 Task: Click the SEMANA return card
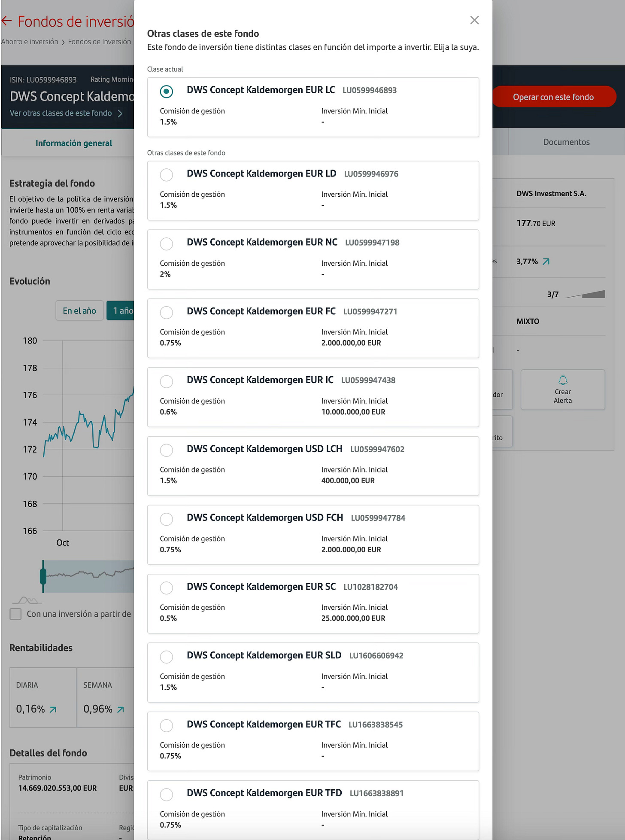(x=106, y=697)
